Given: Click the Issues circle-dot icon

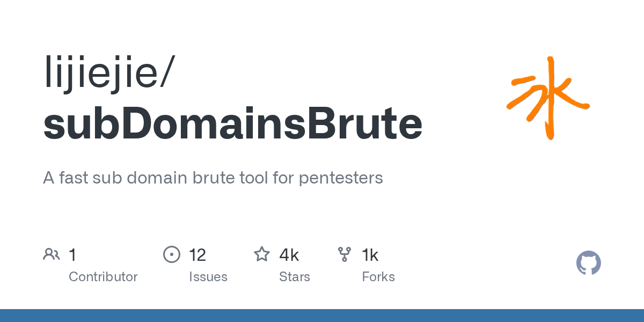Looking at the screenshot, I should [x=171, y=254].
